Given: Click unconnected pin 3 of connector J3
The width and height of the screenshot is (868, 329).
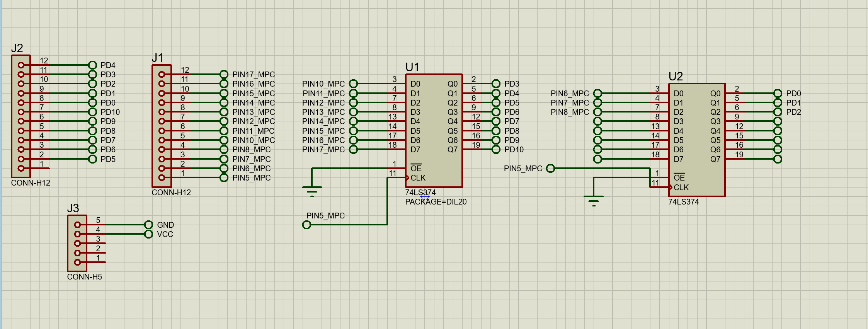Looking at the screenshot, I should (96, 243).
